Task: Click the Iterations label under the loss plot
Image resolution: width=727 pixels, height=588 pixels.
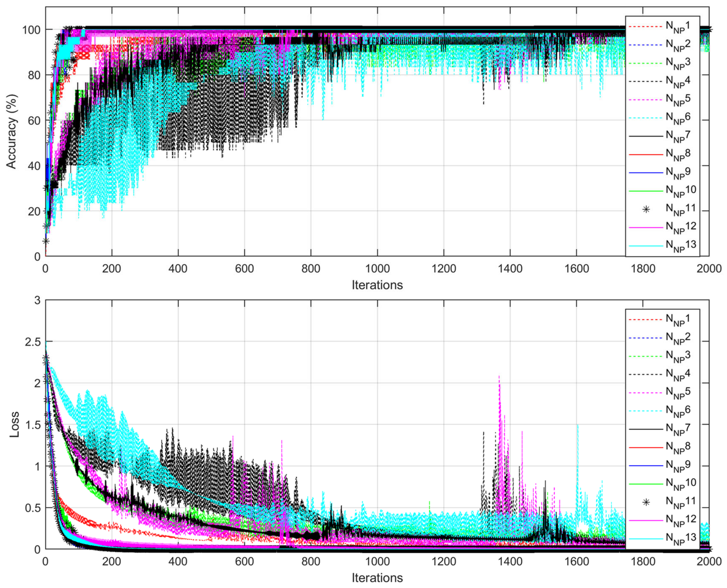Action: click(377, 578)
